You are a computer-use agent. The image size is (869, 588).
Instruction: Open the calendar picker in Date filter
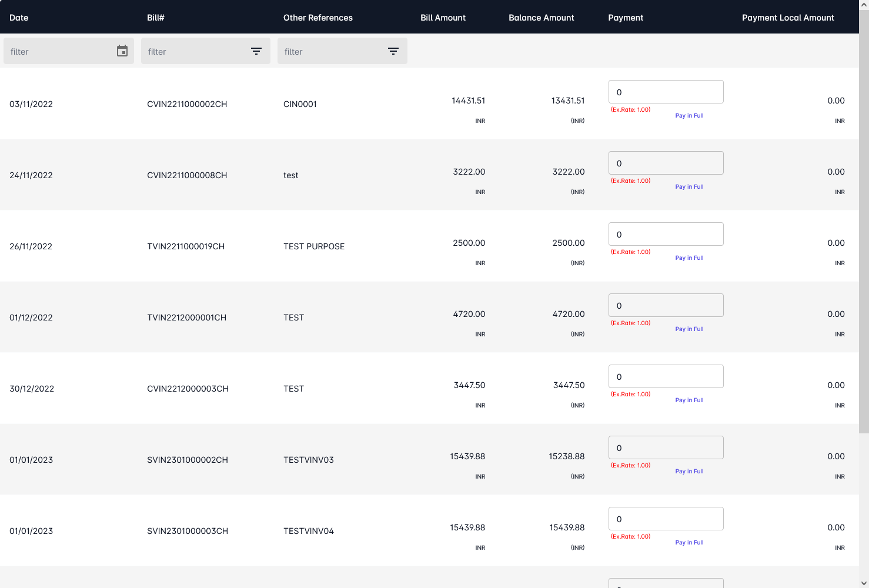pyautogui.click(x=122, y=51)
